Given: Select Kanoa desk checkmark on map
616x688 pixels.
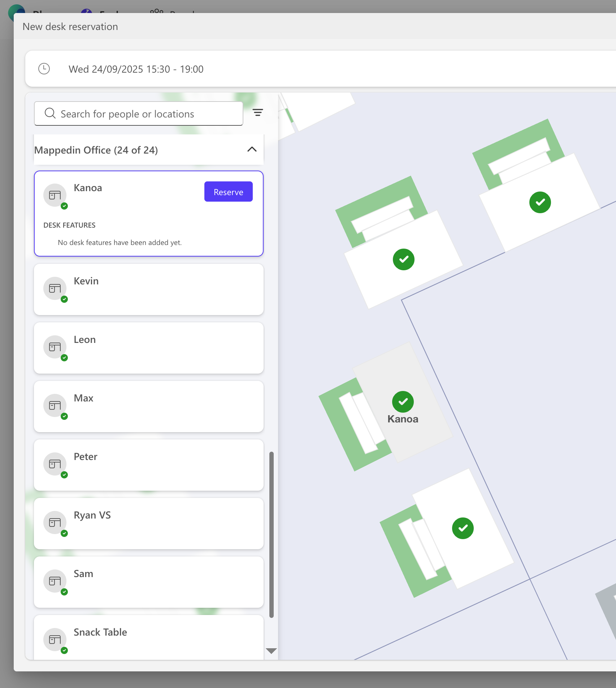Looking at the screenshot, I should click(403, 402).
